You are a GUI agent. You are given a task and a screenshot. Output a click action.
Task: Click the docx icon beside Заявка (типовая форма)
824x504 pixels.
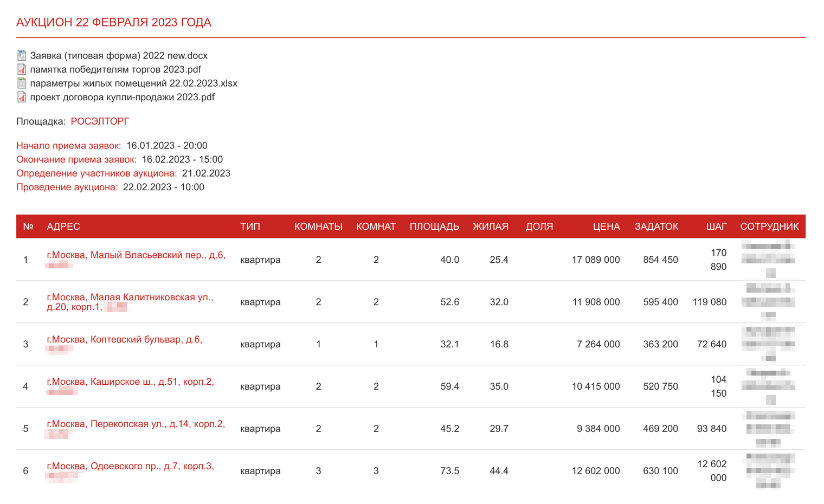22,55
